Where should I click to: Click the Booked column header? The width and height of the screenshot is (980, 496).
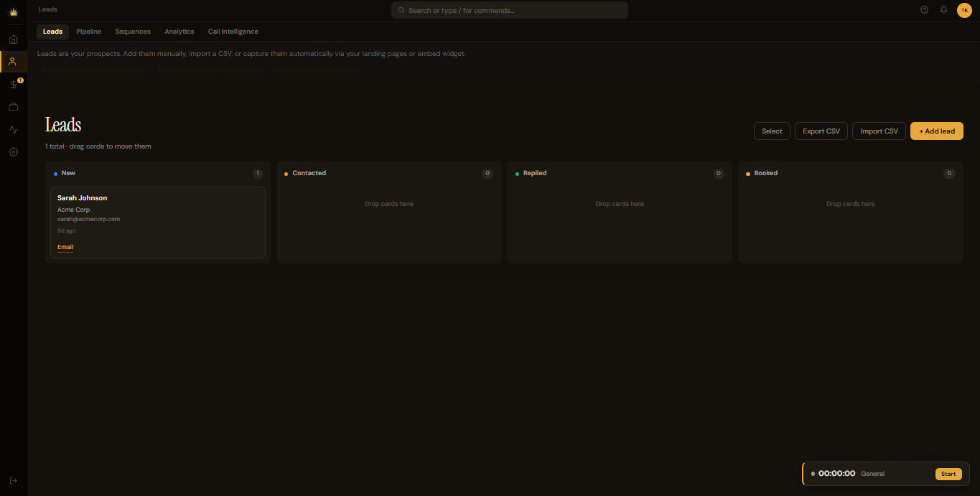click(766, 173)
